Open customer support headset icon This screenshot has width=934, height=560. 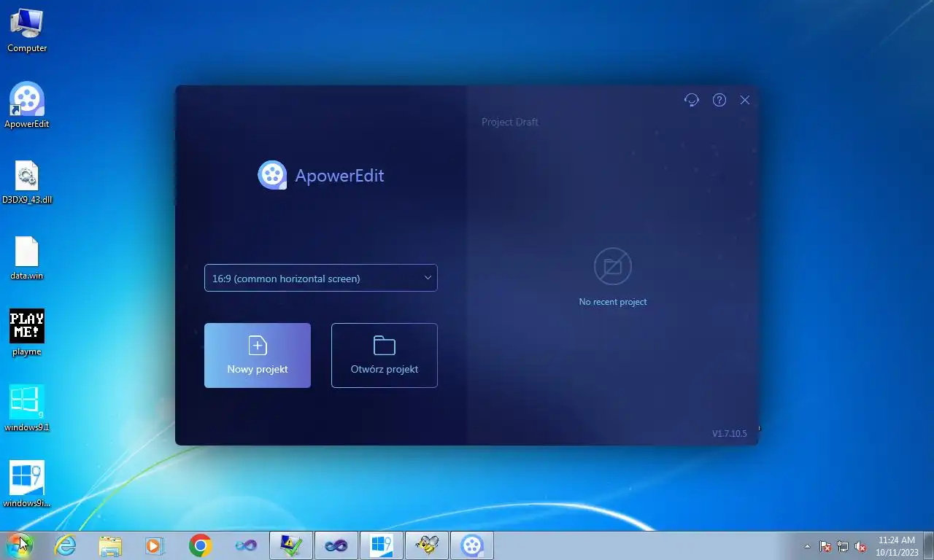692,100
